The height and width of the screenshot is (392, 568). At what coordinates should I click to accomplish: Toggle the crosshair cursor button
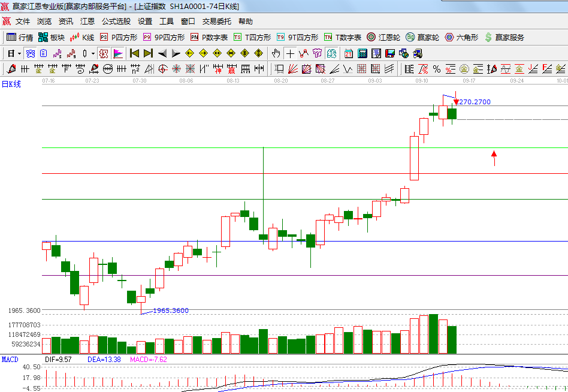point(290,53)
